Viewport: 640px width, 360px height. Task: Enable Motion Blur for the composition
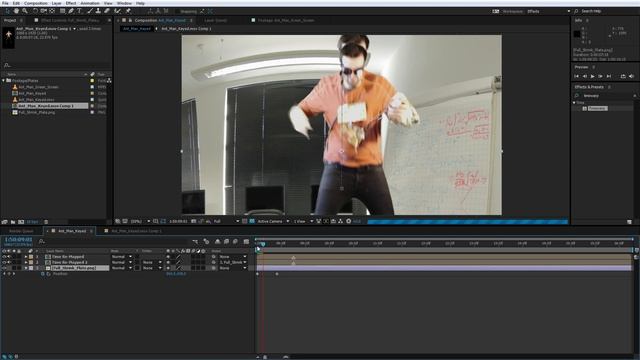pos(236,242)
